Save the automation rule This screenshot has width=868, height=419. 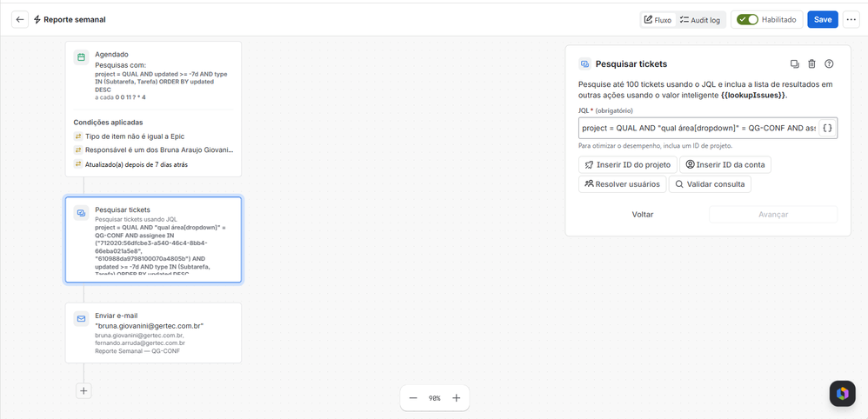[823, 19]
